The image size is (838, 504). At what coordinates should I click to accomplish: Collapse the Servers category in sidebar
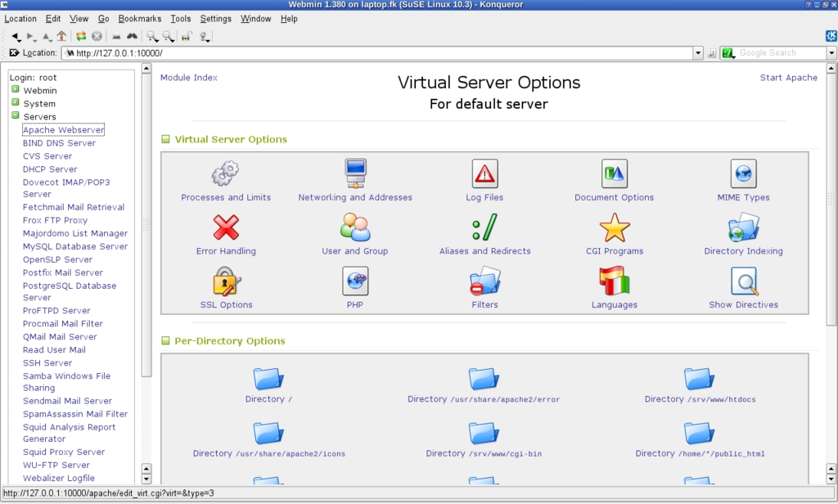(15, 116)
